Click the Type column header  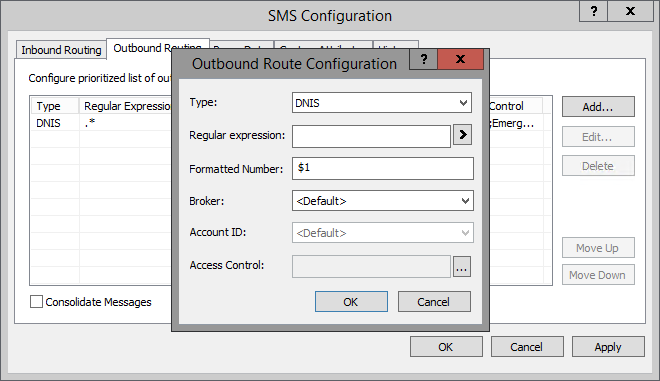[x=55, y=106]
